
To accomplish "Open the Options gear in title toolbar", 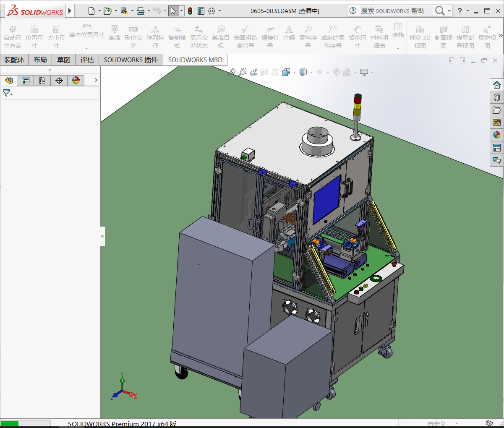I will click(212, 11).
